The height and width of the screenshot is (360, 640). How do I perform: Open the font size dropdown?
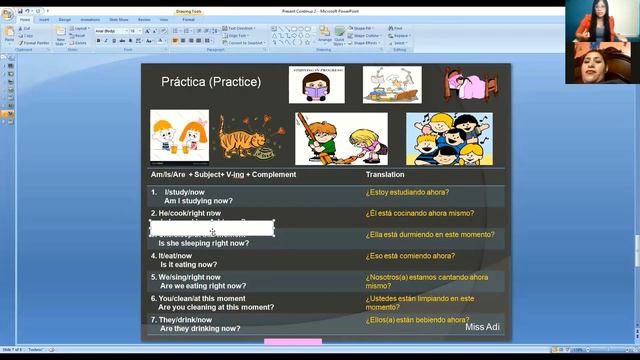(x=140, y=31)
